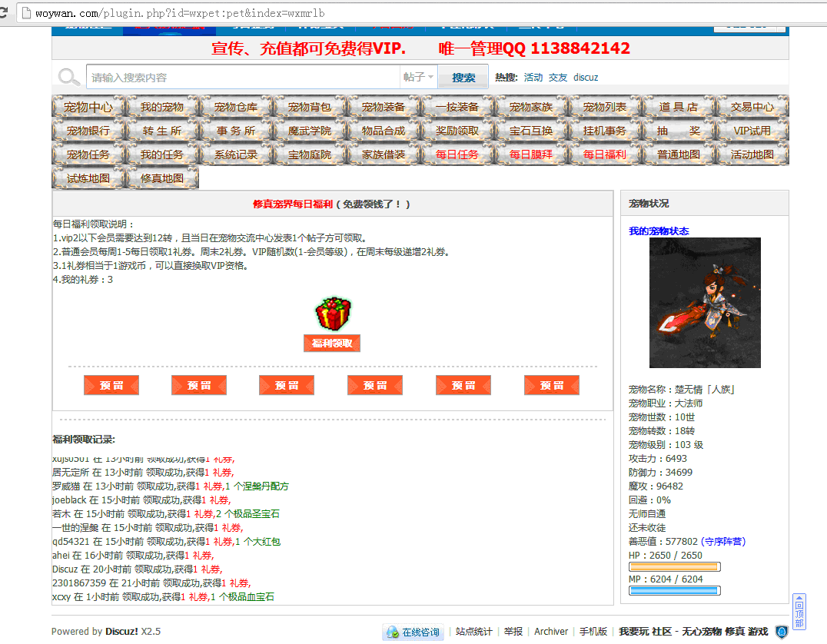Open the 道具店 menu
827x644 pixels.
pyautogui.click(x=679, y=107)
